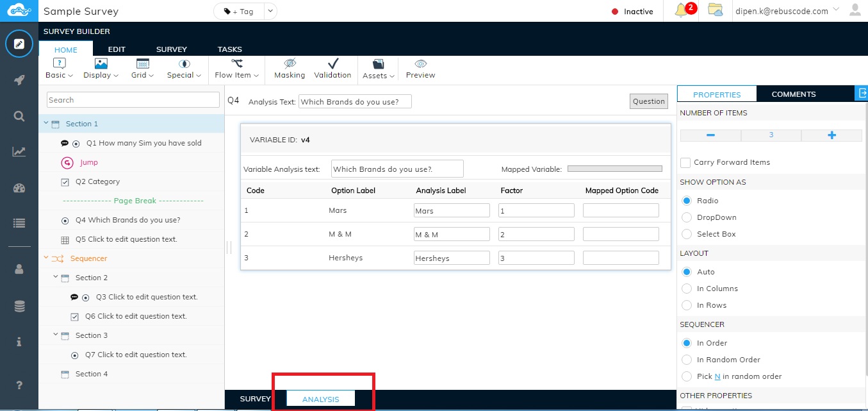The width and height of the screenshot is (868, 411).
Task: Click the Search field in tree panel
Action: tap(133, 100)
